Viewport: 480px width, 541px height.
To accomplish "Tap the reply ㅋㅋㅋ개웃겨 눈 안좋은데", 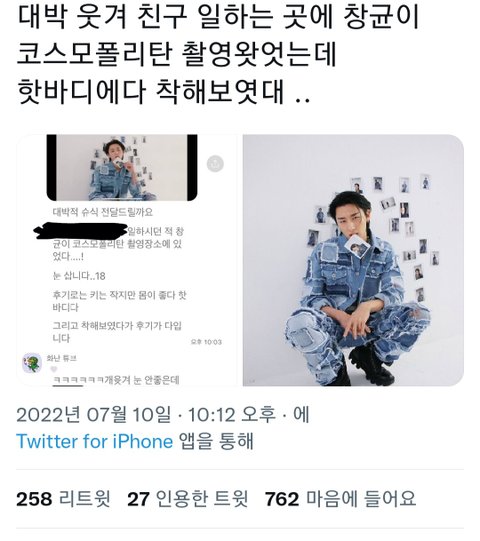I will 117,380.
